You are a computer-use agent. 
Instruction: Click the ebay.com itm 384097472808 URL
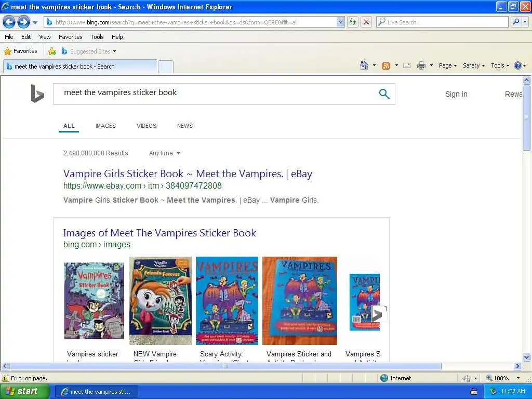(x=142, y=186)
